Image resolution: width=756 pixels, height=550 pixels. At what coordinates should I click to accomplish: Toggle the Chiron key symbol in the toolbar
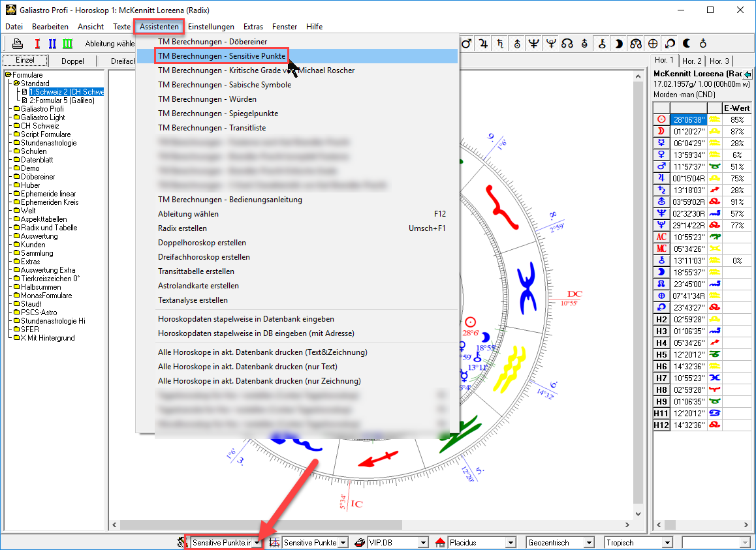602,44
